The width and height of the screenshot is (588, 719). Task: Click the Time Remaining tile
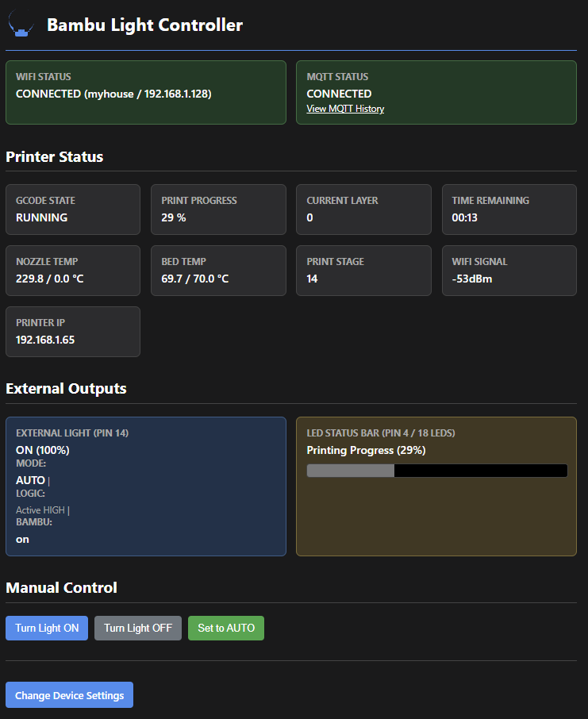click(509, 210)
